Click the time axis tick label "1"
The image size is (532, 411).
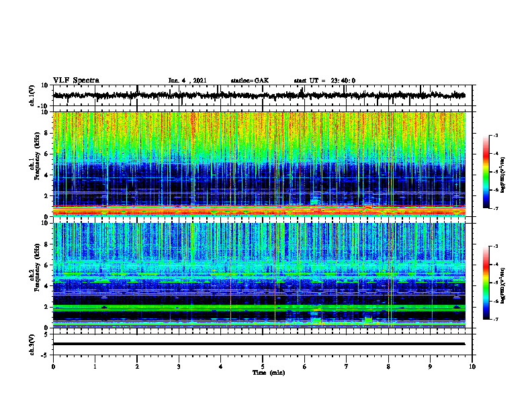pos(95,367)
